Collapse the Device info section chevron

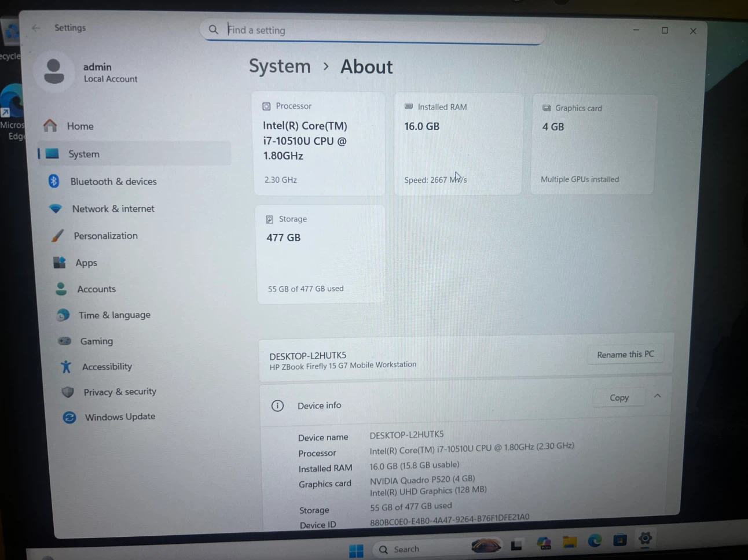pyautogui.click(x=658, y=396)
